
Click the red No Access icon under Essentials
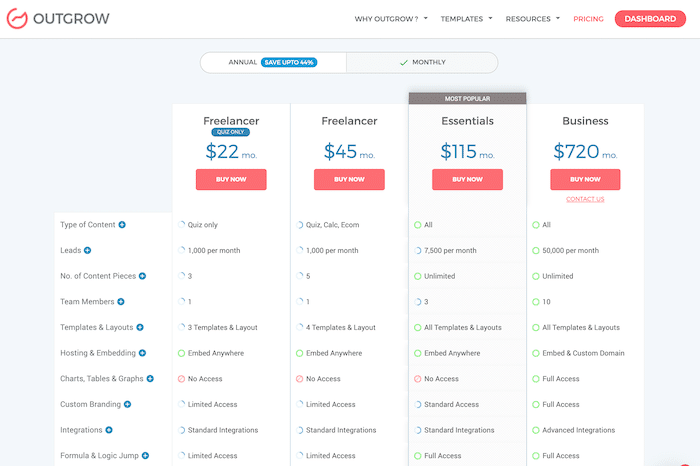(x=417, y=379)
